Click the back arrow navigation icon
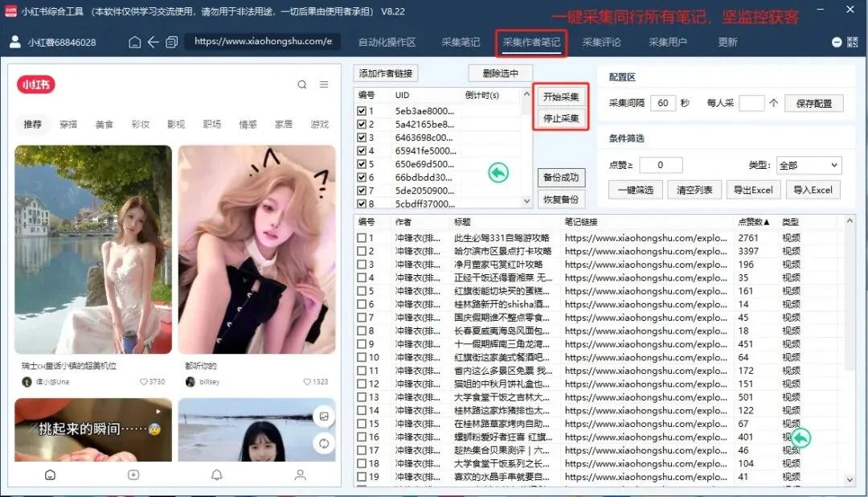 [153, 41]
